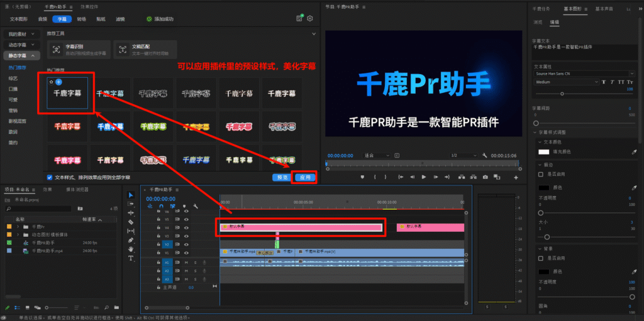The image size is (644, 321).
Task: Toggle V4 track visibility eye
Action: [x=186, y=227]
